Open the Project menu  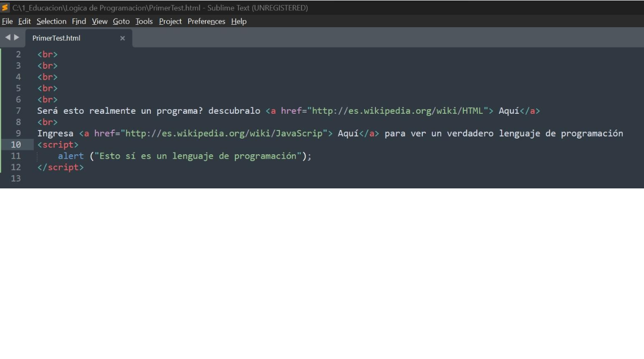click(x=170, y=21)
